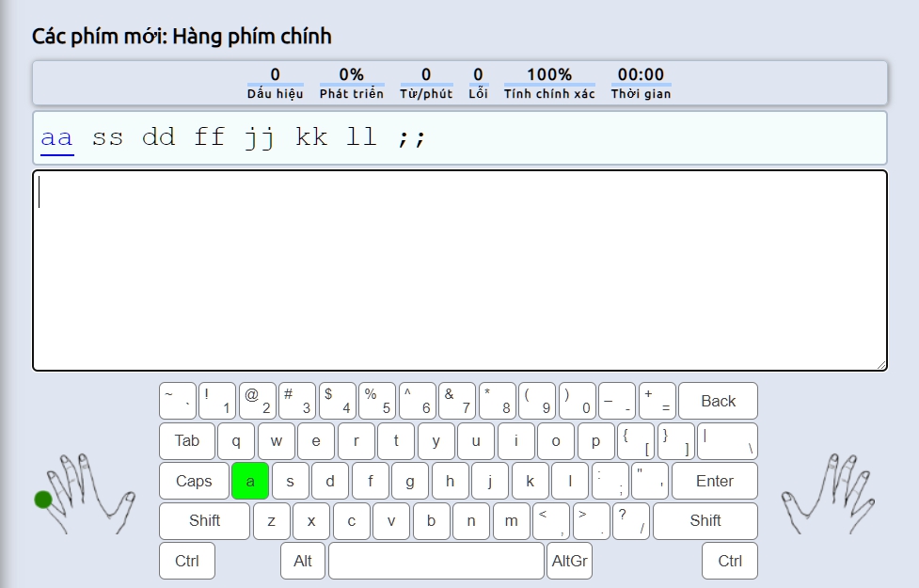Click the 'l' key on virtual keyboard
Image resolution: width=919 pixels, height=588 pixels.
pyautogui.click(x=570, y=481)
